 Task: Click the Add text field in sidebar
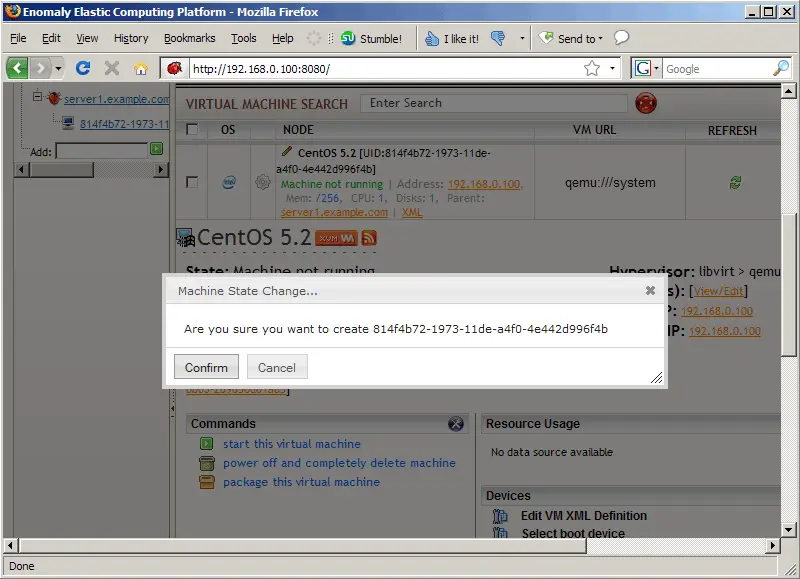102,151
